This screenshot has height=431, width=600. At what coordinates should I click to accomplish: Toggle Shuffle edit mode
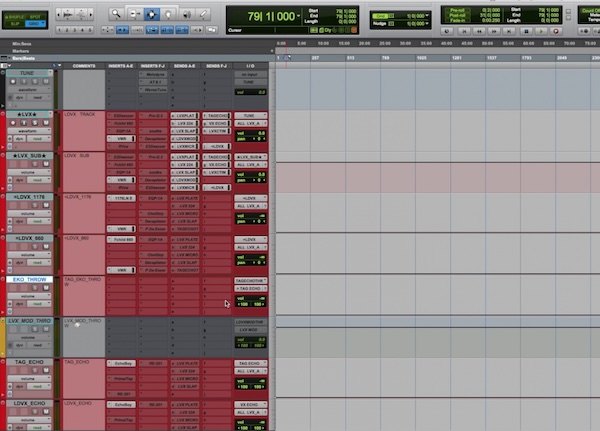pyautogui.click(x=14, y=17)
